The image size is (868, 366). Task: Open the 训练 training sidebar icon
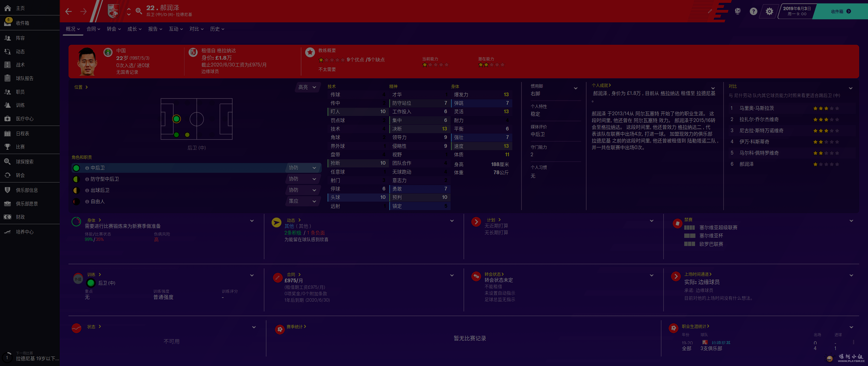pos(7,105)
